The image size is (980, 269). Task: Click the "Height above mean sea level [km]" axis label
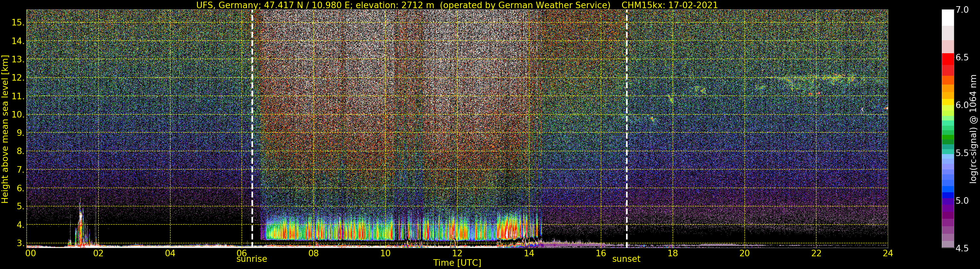click(5, 129)
